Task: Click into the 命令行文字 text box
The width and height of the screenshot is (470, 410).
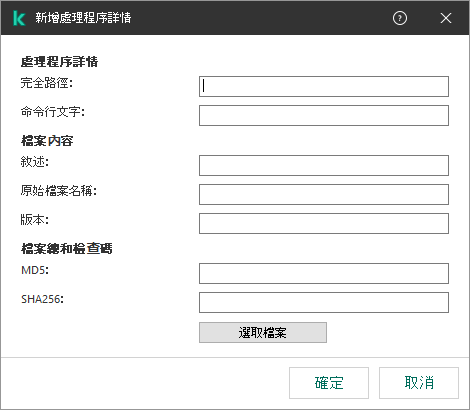Action: (324, 116)
